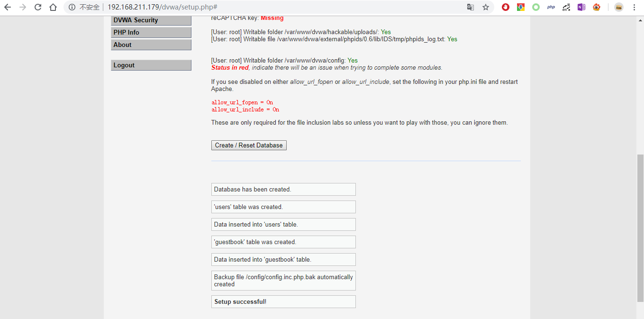Click the 'allow_url_fopen = On' code line
Screen dimensions: 644x319
(242, 102)
